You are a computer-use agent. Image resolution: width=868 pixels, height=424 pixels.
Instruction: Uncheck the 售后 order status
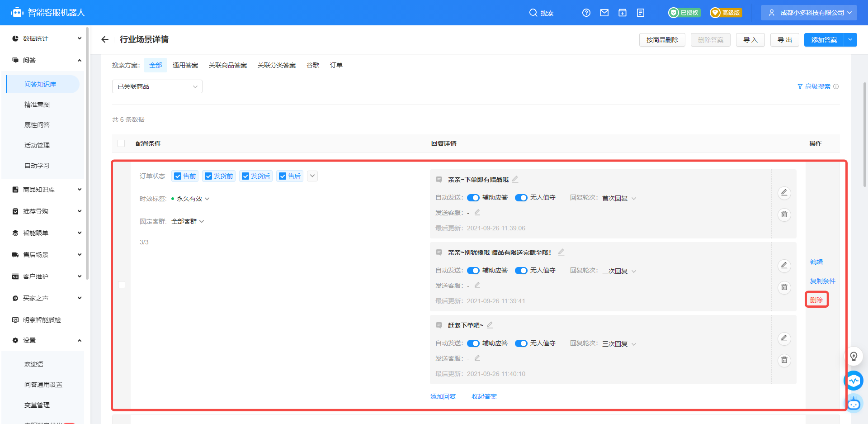coord(283,176)
